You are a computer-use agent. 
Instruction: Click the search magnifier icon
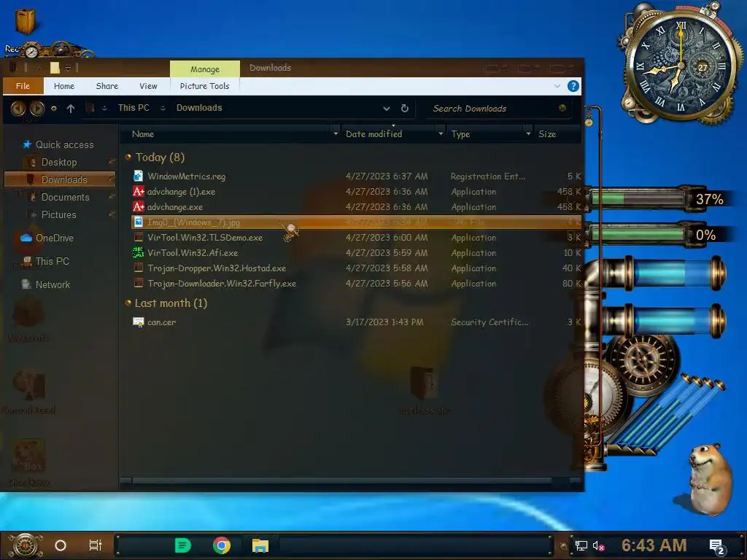point(562,108)
